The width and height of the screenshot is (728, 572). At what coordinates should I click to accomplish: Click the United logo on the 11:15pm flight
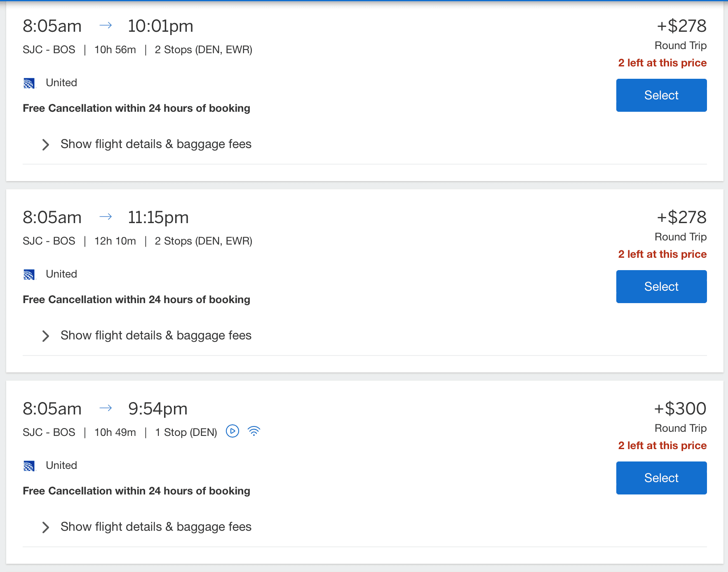29,274
